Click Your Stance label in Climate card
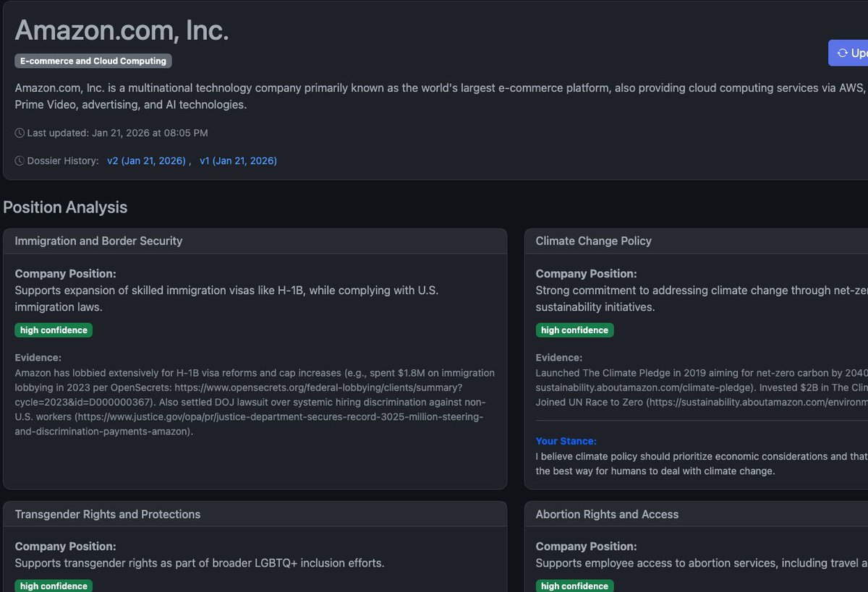Viewport: 868px width, 592px height. tap(566, 441)
